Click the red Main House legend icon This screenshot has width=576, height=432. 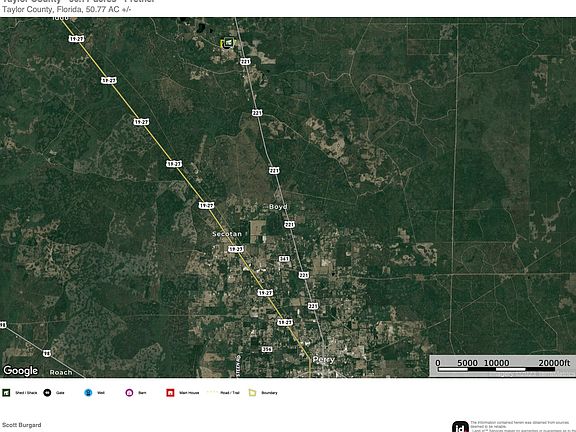pyautogui.click(x=170, y=393)
